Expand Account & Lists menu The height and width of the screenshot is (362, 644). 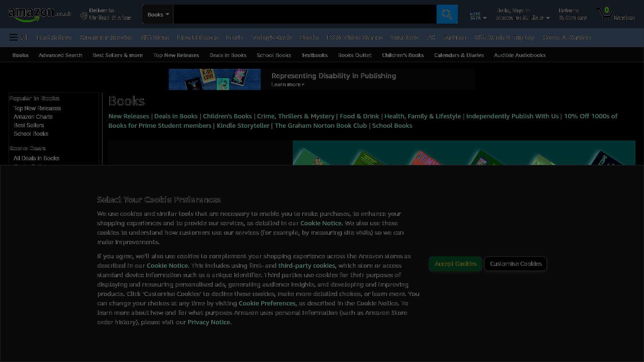point(522,14)
